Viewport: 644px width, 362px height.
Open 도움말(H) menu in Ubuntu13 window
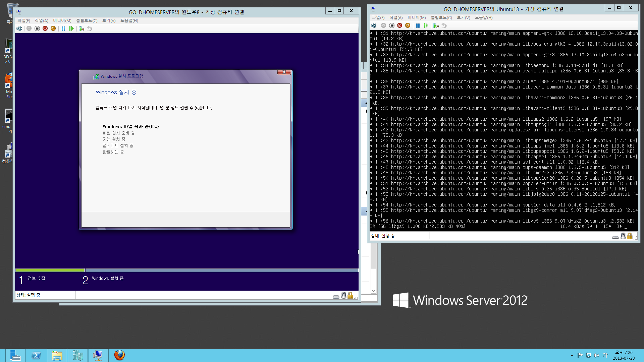(484, 18)
